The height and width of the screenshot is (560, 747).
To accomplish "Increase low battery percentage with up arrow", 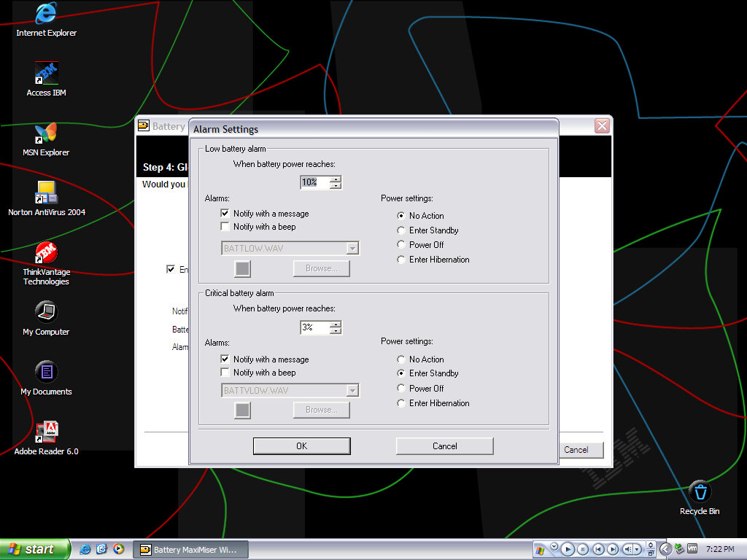I will tap(335, 179).
